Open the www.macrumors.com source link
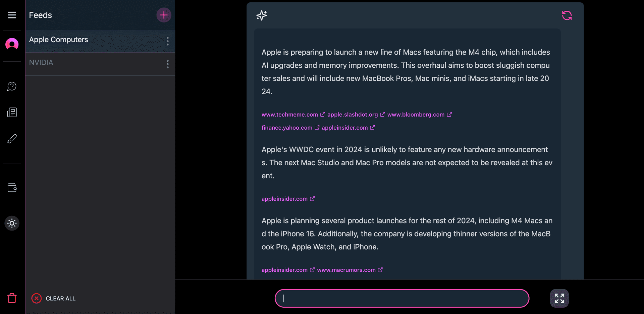644x314 pixels. tap(346, 270)
